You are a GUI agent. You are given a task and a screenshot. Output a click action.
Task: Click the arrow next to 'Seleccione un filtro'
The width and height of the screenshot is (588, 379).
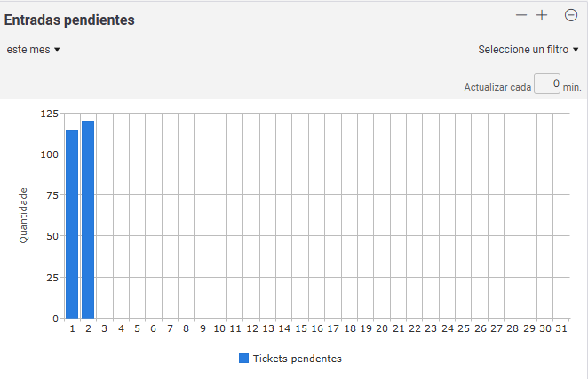point(576,50)
